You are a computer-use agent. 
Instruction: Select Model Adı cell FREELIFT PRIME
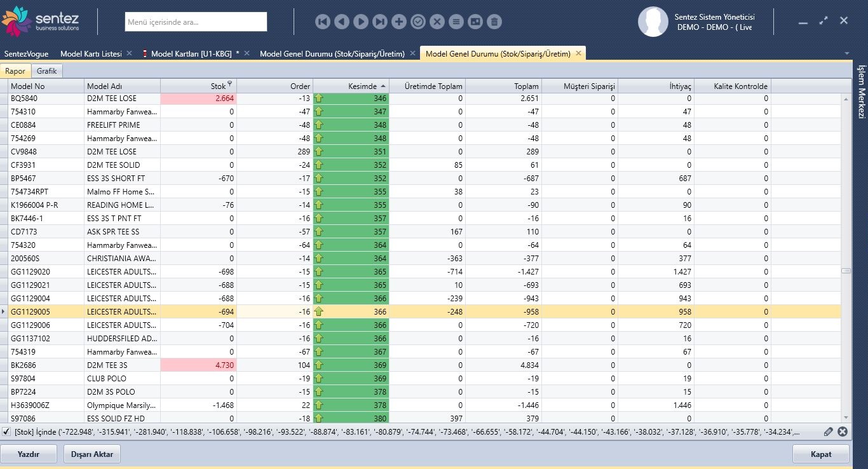[x=122, y=125]
